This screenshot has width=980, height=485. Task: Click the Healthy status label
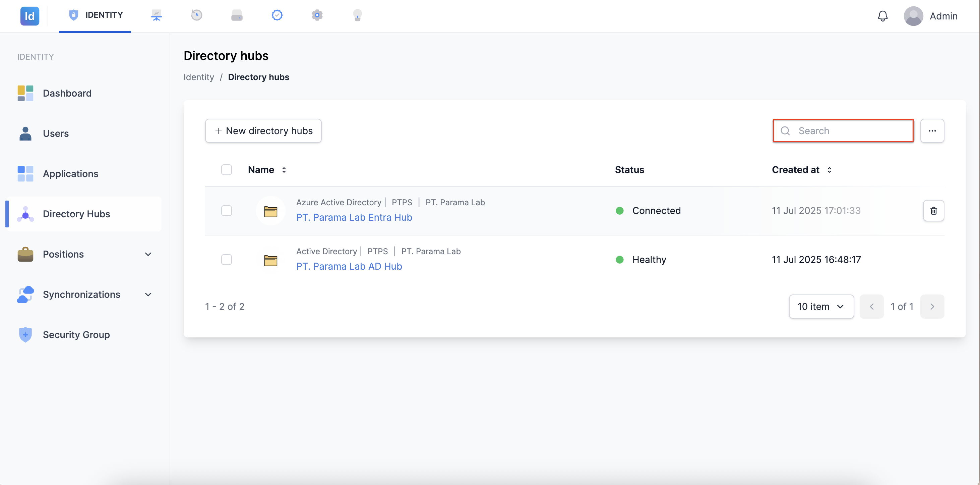[x=650, y=260]
